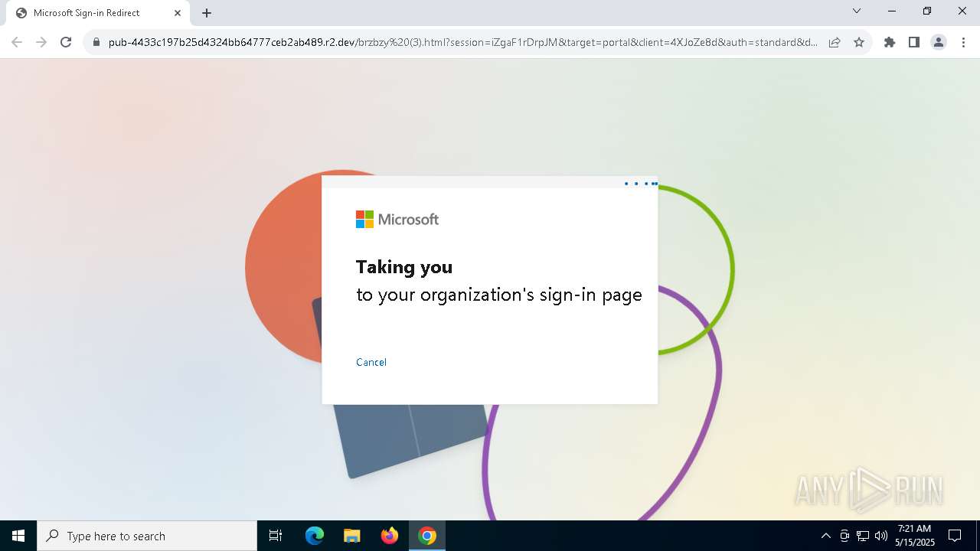This screenshot has height=551, width=980.
Task: Open the Extensions puzzle icon
Action: point(890,42)
